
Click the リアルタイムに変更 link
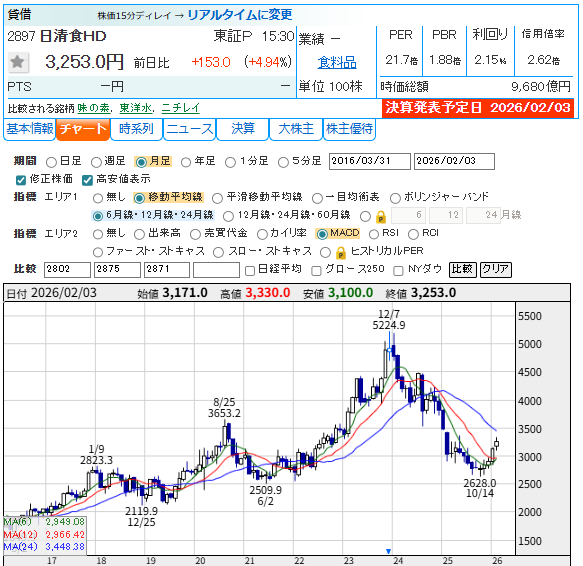click(x=239, y=15)
